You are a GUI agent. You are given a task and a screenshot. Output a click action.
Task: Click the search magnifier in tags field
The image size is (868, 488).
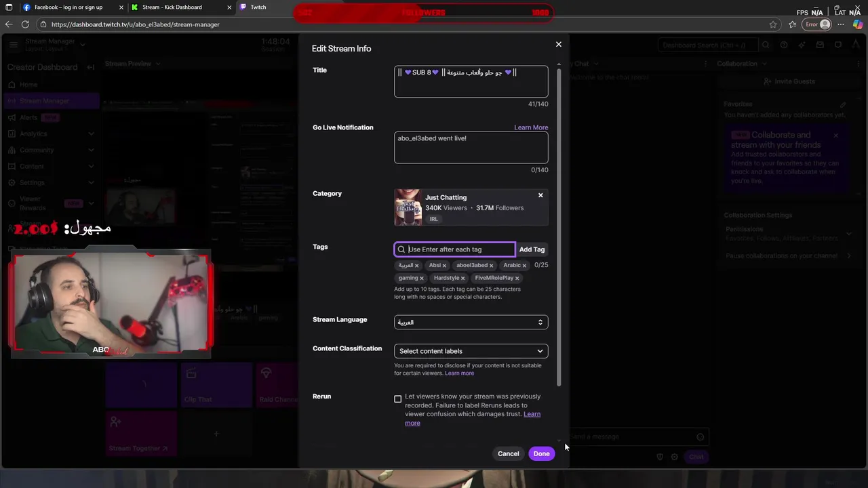pyautogui.click(x=401, y=249)
